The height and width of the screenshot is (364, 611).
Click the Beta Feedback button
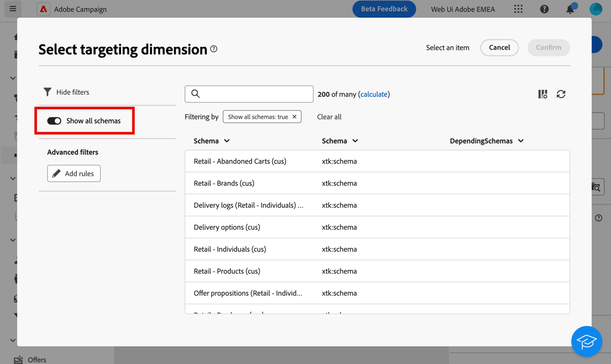(384, 9)
